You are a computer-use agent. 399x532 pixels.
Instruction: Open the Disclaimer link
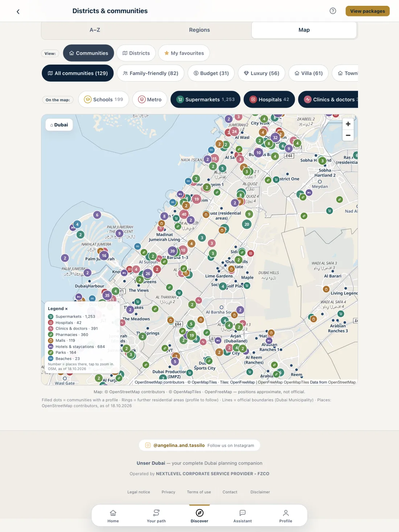pyautogui.click(x=260, y=492)
